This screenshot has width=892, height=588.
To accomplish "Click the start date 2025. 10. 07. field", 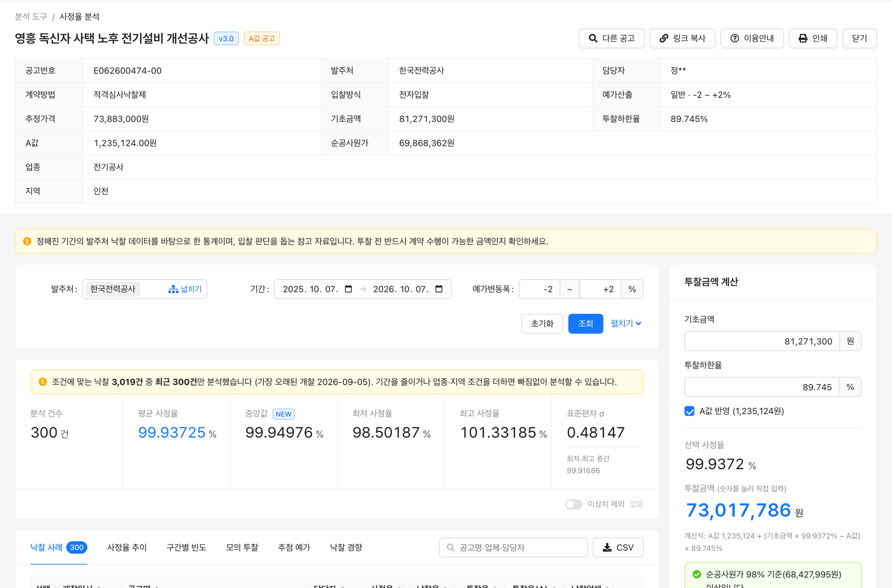I will 311,289.
